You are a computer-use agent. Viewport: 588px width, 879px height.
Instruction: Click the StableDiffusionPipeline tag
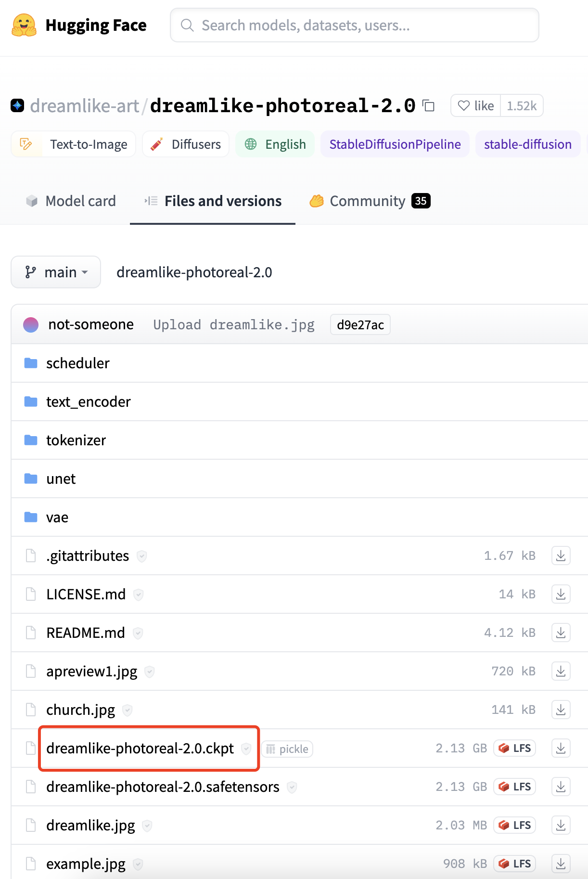click(x=395, y=144)
